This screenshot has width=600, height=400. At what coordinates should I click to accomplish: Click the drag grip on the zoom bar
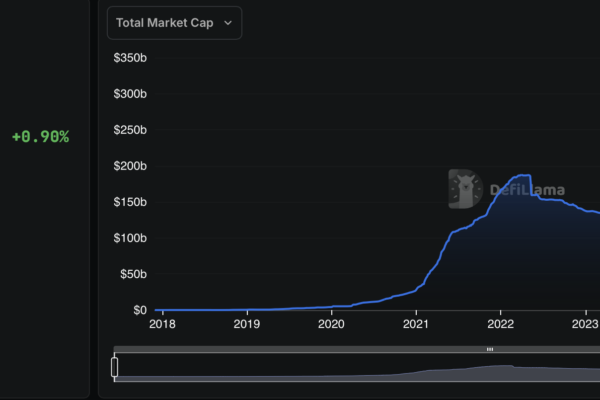(x=490, y=349)
